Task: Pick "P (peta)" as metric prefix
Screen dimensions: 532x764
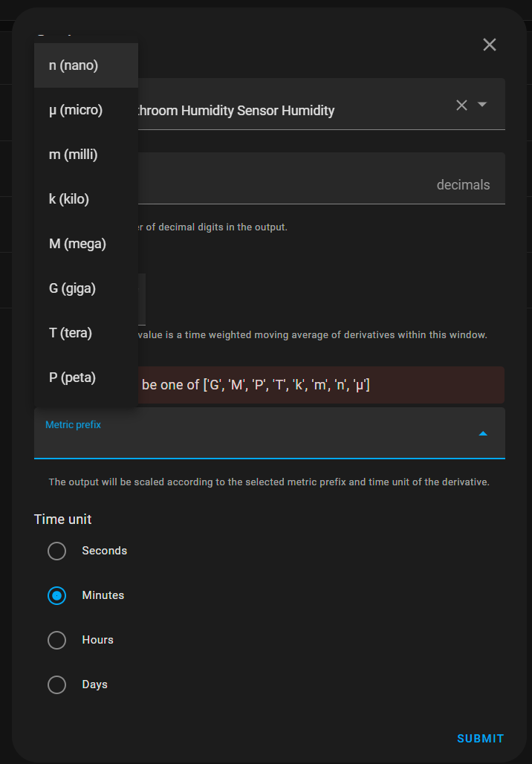Action: pos(71,377)
